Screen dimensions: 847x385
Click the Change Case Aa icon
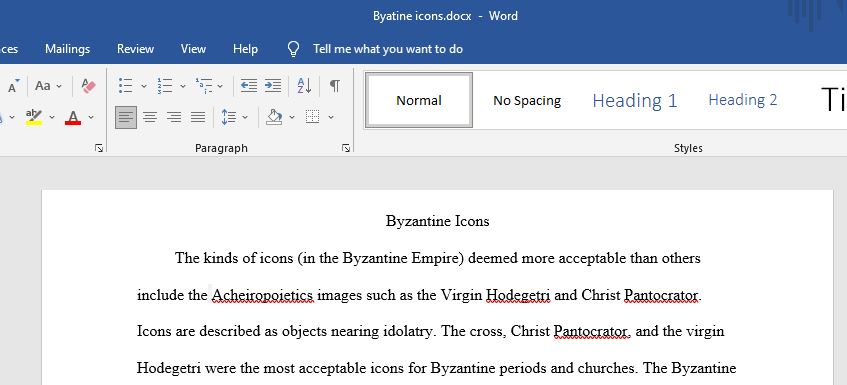43,85
